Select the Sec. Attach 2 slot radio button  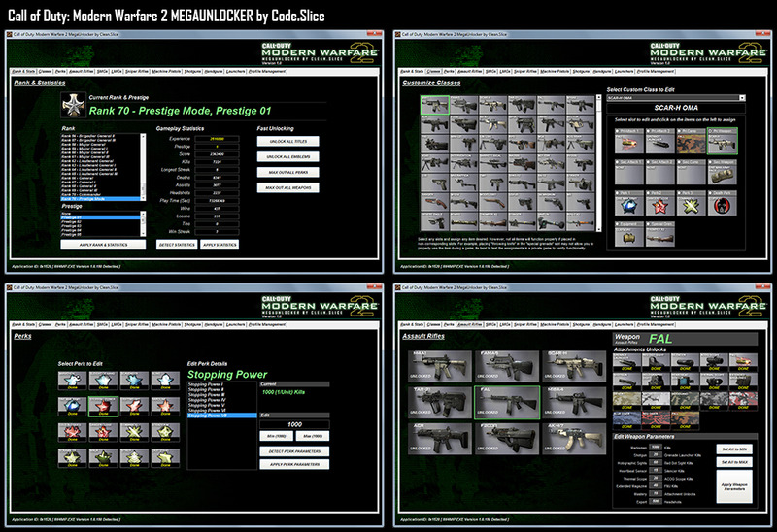point(648,162)
